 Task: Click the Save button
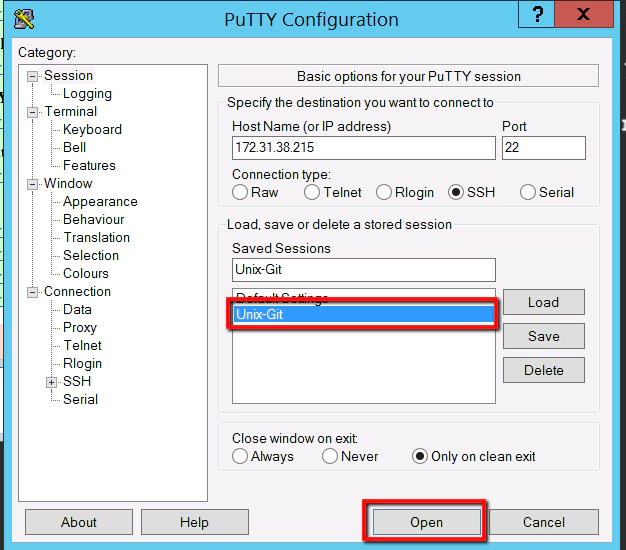pyautogui.click(x=544, y=336)
